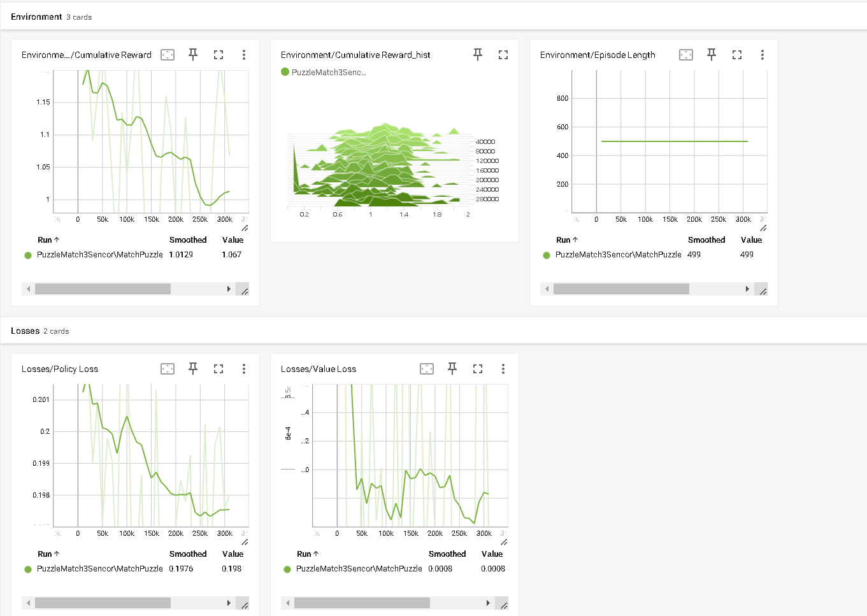This screenshot has width=867, height=616.
Task: Sort by Run column in Cumulative Reward table
Action: click(48, 240)
